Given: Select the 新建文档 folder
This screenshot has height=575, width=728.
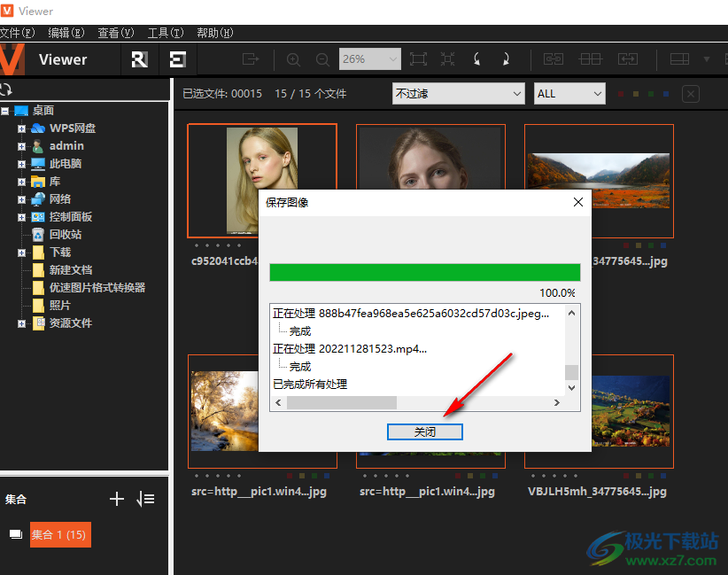Looking at the screenshot, I should pyautogui.click(x=71, y=270).
